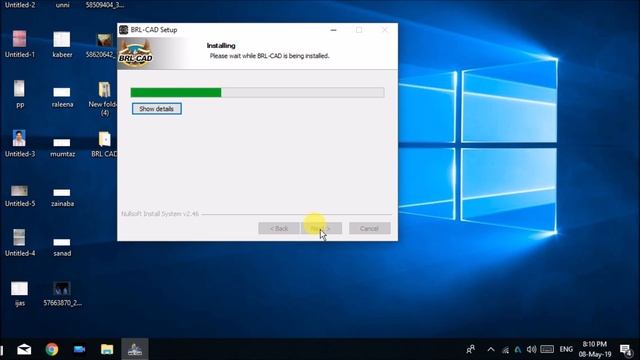Click the security tray icon beside volume
This screenshot has height=360, width=640.
pyautogui.click(x=518, y=349)
